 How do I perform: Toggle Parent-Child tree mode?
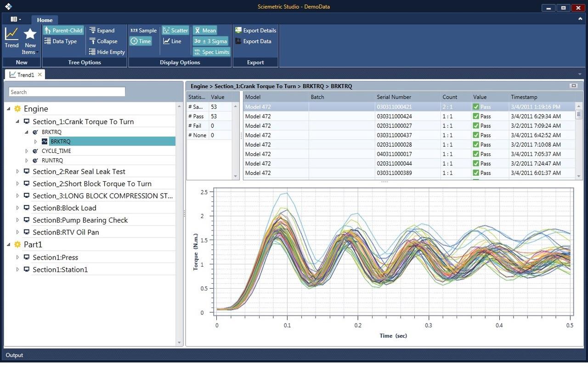63,30
